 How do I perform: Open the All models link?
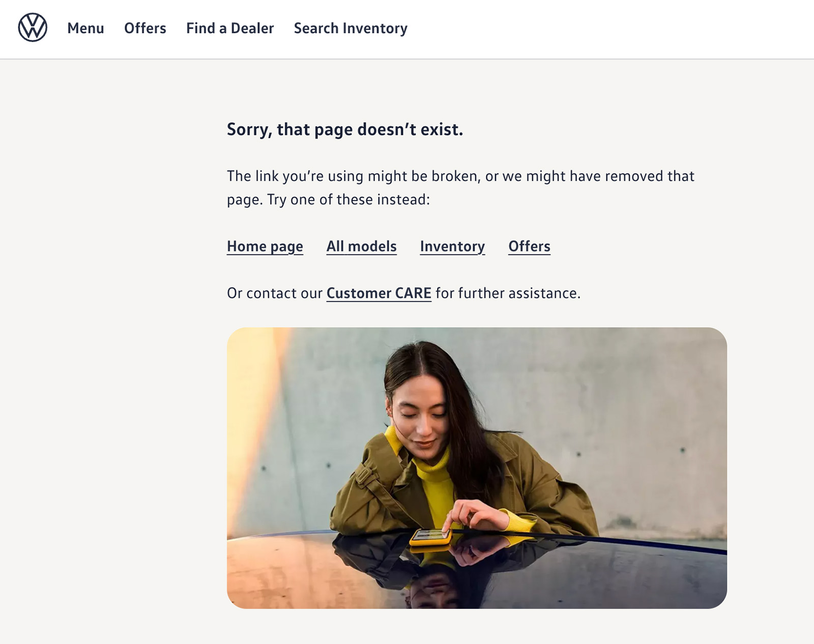click(361, 246)
